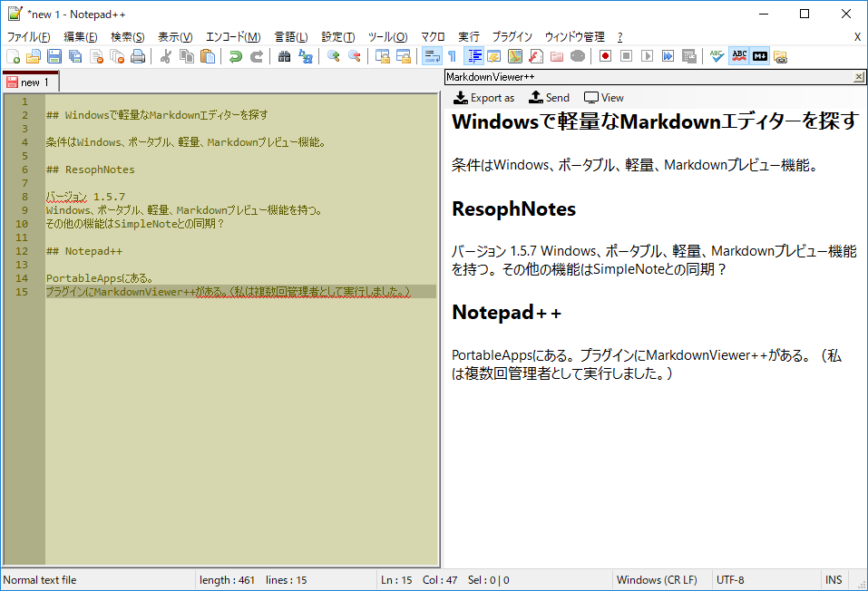
Task: Open user-defined language dialog icon
Action: click(x=493, y=56)
